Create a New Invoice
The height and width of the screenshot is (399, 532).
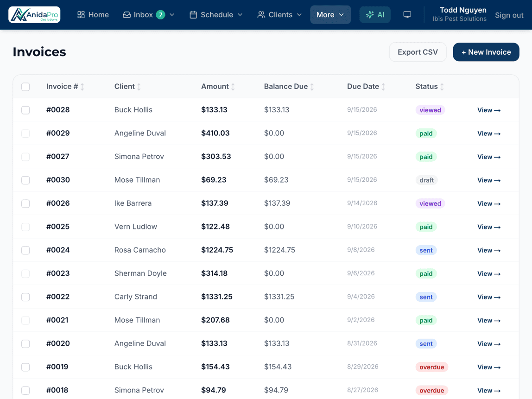click(x=486, y=52)
